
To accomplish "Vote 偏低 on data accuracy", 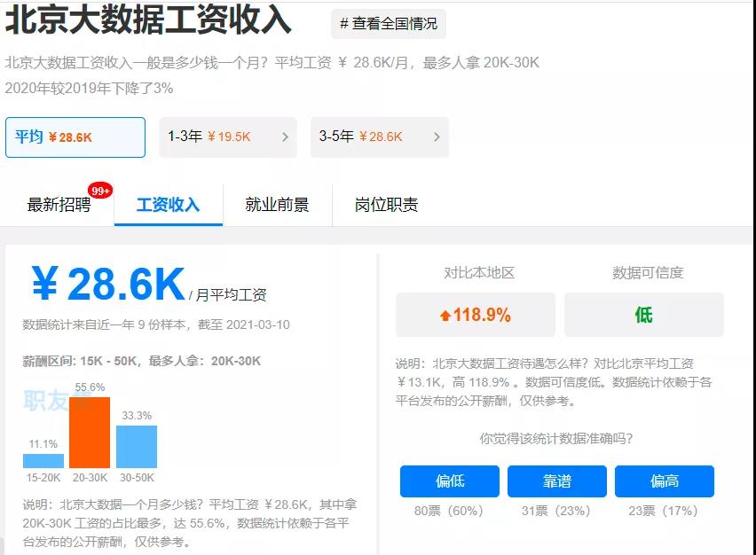I will tap(450, 481).
